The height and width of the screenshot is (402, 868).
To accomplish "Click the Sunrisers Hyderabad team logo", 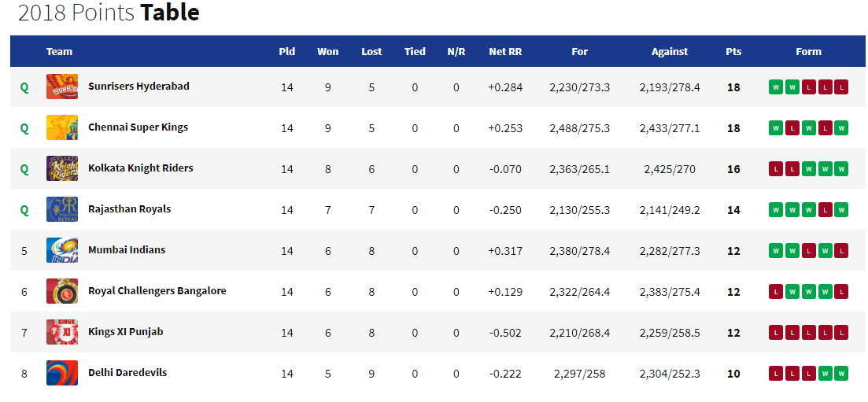I will 62,87.
